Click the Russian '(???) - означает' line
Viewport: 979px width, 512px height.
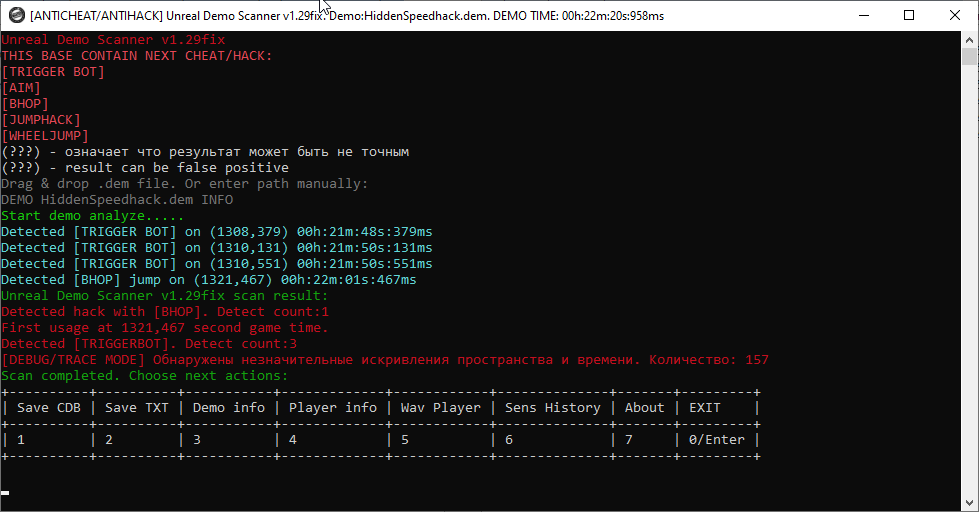[x=205, y=152]
